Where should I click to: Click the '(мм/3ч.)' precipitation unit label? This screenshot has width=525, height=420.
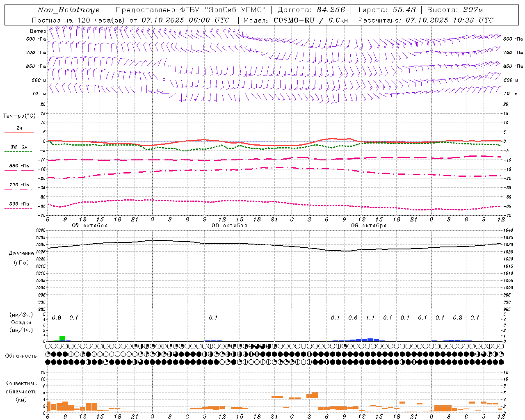(x=21, y=315)
